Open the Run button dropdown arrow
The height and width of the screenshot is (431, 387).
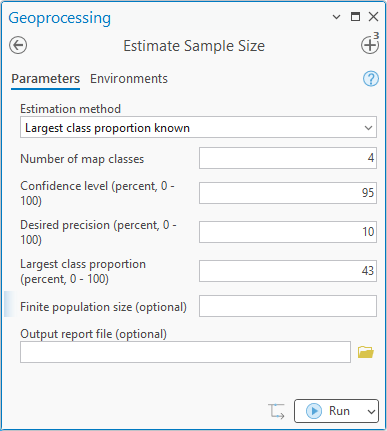[371, 411]
